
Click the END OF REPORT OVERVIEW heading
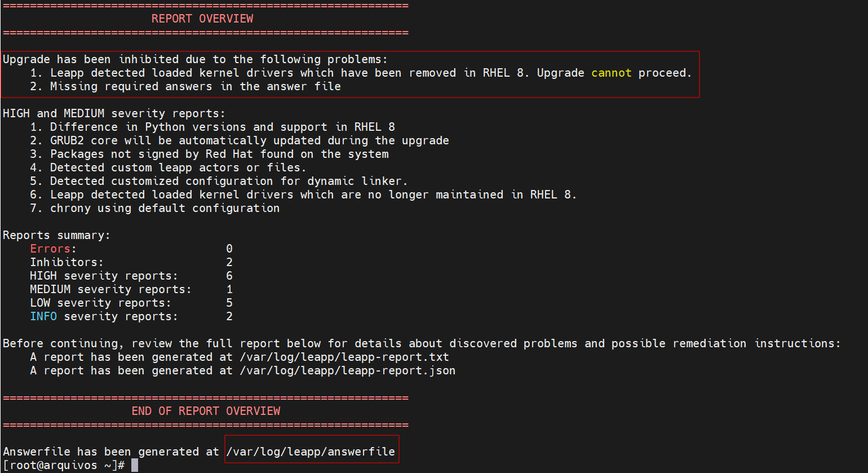206,411
